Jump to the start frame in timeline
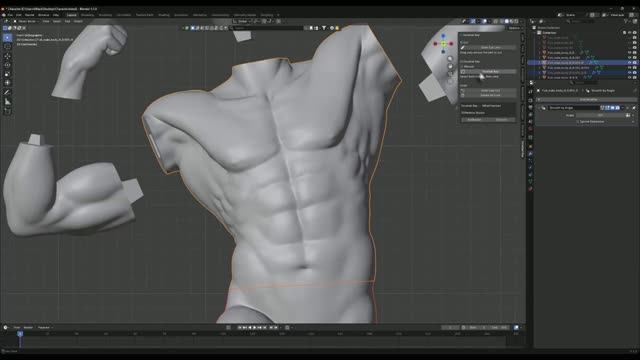640x360 pixels. [240, 327]
